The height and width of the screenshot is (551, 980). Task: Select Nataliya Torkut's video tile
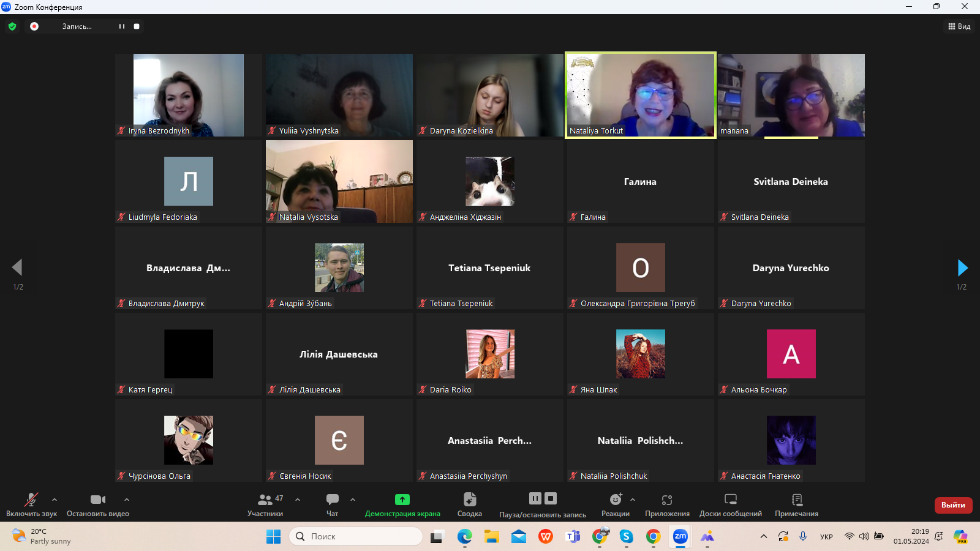[x=640, y=95]
